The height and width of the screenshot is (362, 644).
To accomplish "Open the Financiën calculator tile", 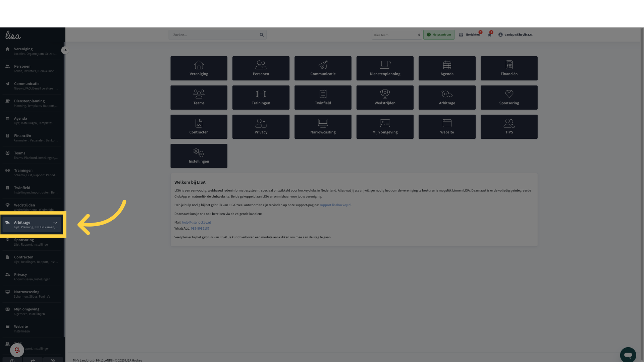I will tap(509, 68).
